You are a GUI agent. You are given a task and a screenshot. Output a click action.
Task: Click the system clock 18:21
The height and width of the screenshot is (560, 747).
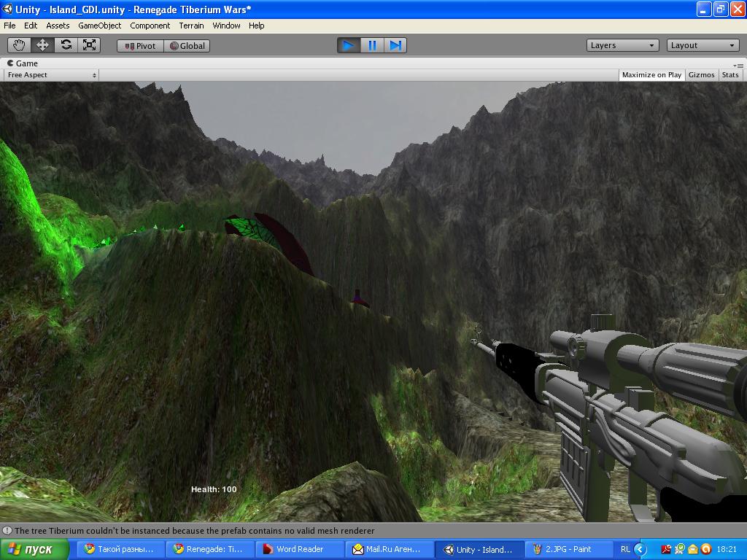[727, 550]
